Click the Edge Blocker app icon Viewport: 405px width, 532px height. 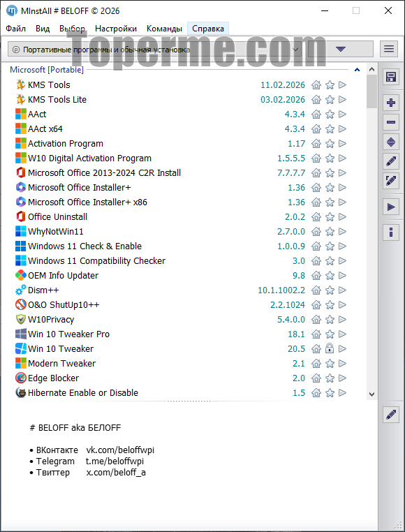coord(21,378)
